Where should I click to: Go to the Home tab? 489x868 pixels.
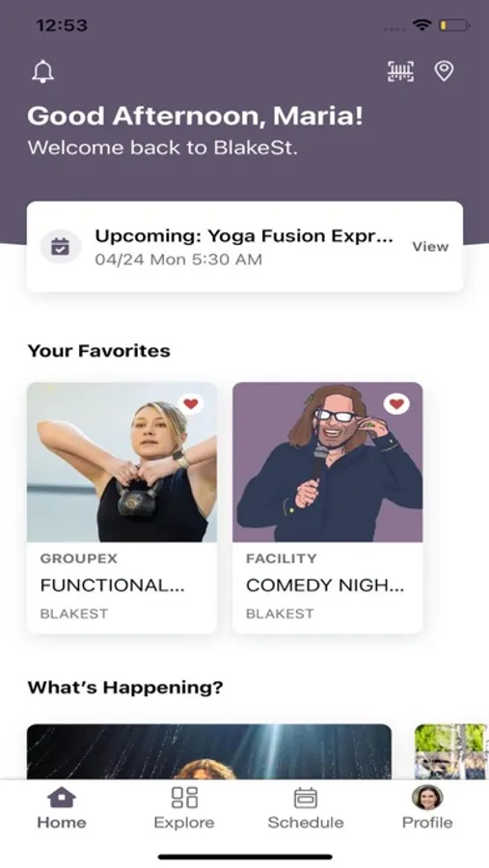click(x=62, y=809)
